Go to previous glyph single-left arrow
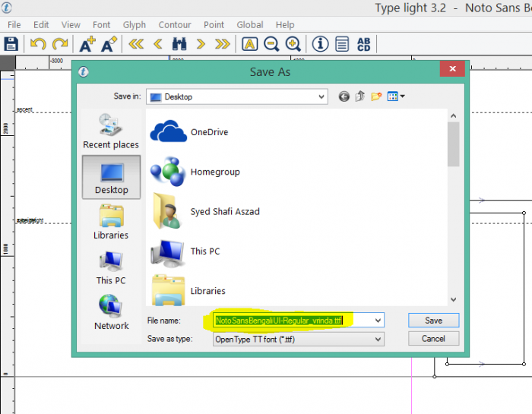The height and width of the screenshot is (414, 532). coord(158,44)
